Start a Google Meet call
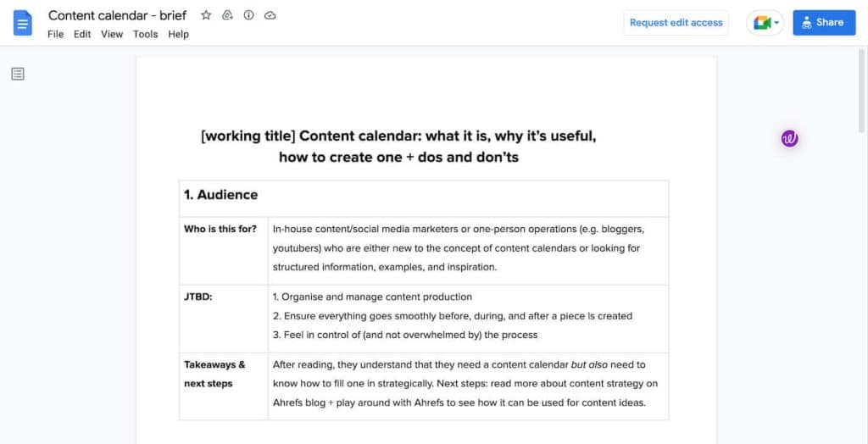The height and width of the screenshot is (444, 868). point(765,23)
